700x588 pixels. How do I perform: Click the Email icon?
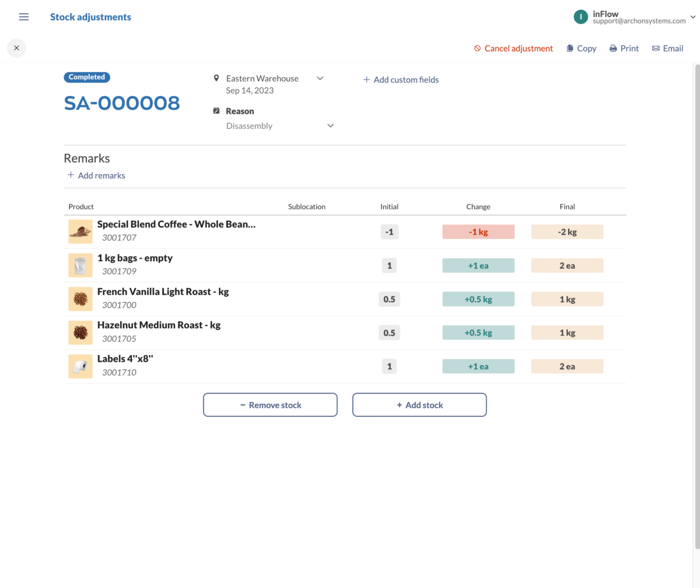pyautogui.click(x=655, y=48)
